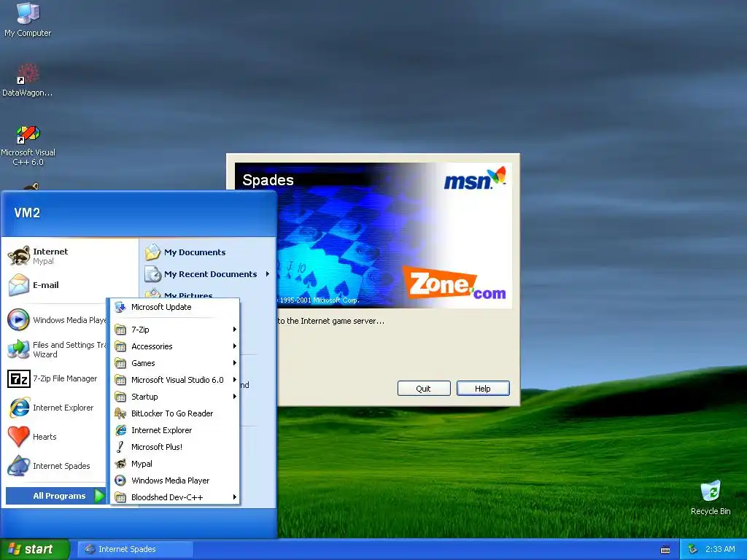The height and width of the screenshot is (560, 747).
Task: Expand the Startup submenu arrow
Action: [x=235, y=396]
